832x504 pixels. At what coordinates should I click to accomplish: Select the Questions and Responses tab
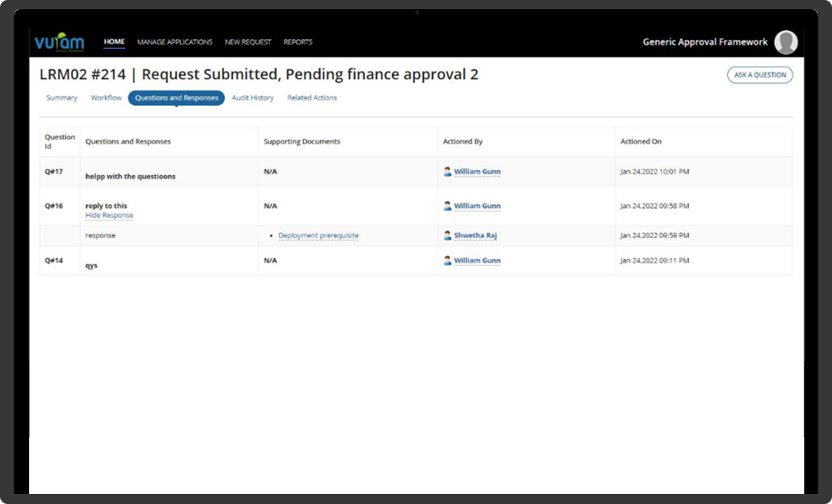(x=176, y=98)
